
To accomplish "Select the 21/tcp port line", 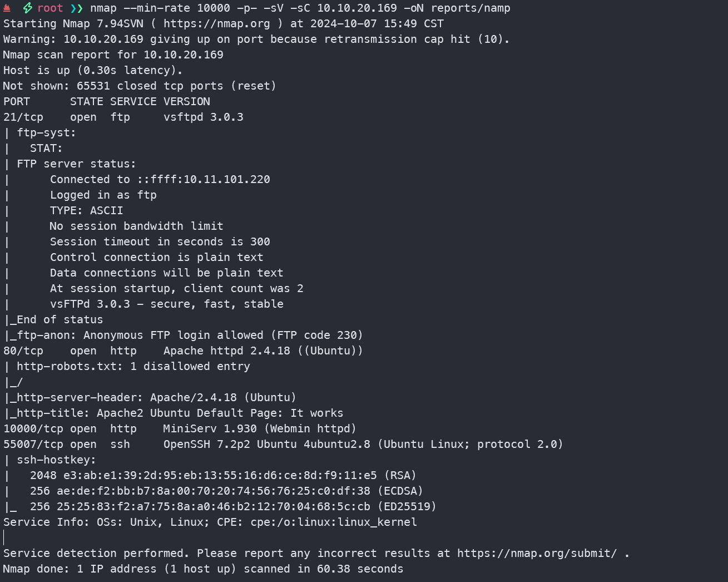I will coord(123,117).
